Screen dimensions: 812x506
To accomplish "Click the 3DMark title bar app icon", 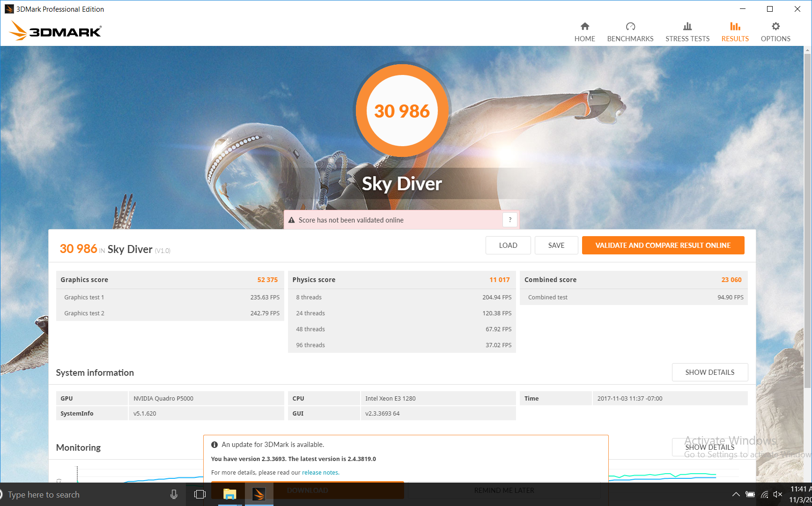I will pos(9,9).
